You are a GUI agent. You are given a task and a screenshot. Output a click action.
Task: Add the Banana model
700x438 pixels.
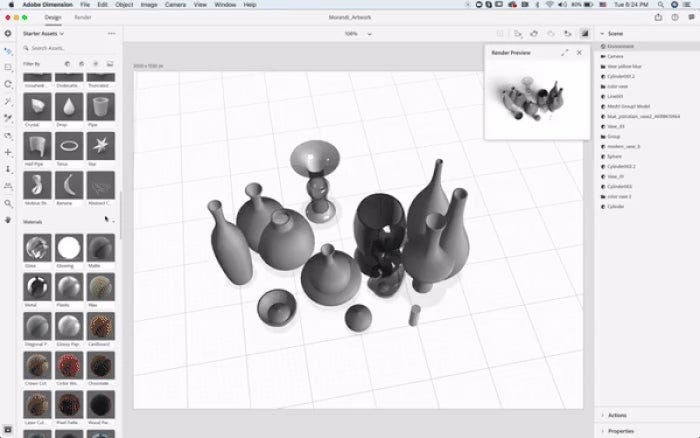[69, 185]
